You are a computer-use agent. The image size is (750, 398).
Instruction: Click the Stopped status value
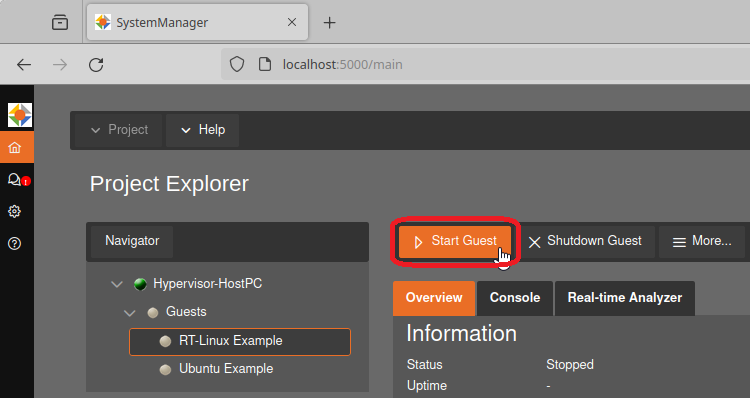pyautogui.click(x=570, y=365)
